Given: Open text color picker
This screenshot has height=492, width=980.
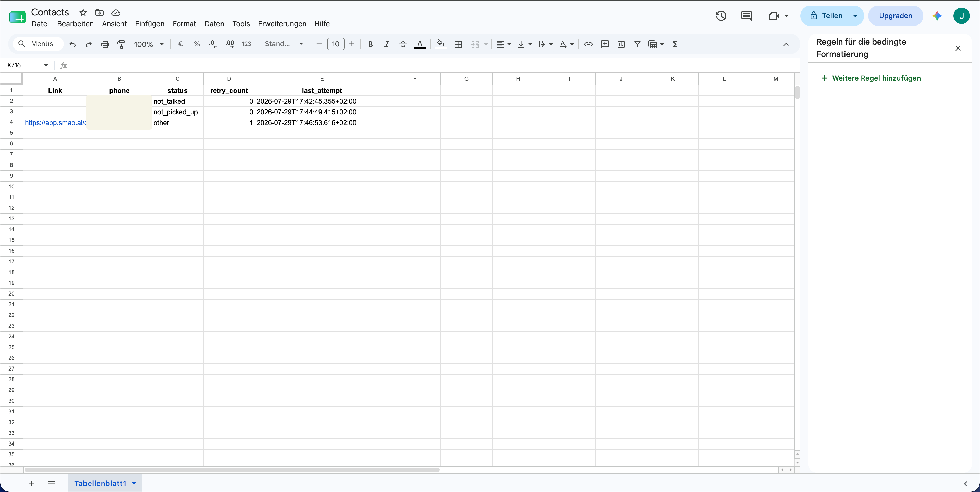Looking at the screenshot, I should click(x=420, y=44).
